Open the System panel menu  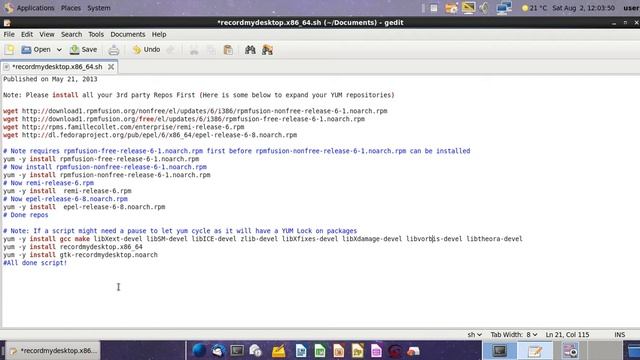[99, 8]
